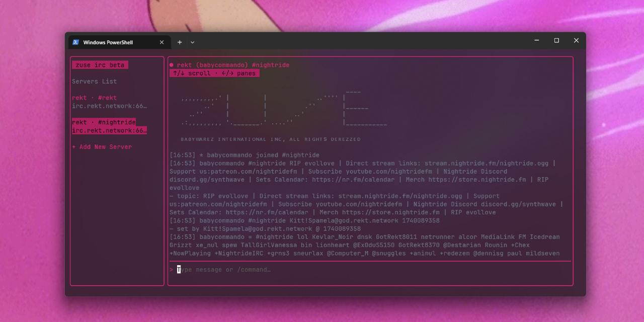Click the scroll and panes hint bar

point(214,73)
